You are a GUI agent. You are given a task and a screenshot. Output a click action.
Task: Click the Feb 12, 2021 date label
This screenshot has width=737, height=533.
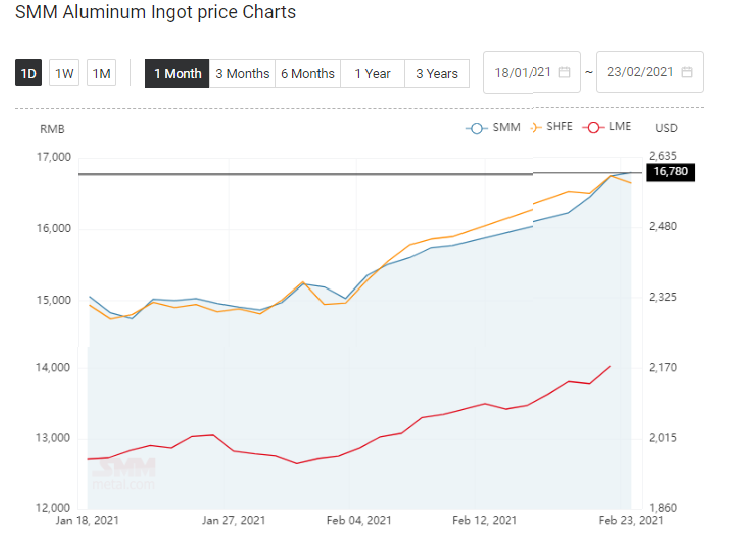click(484, 521)
